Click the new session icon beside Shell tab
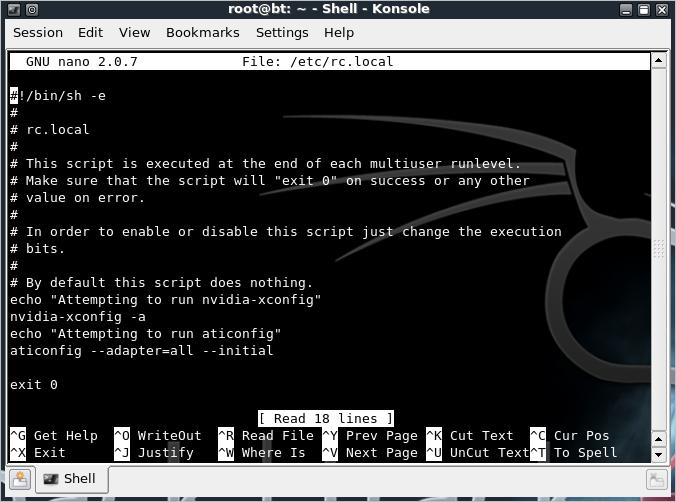 pos(19,479)
